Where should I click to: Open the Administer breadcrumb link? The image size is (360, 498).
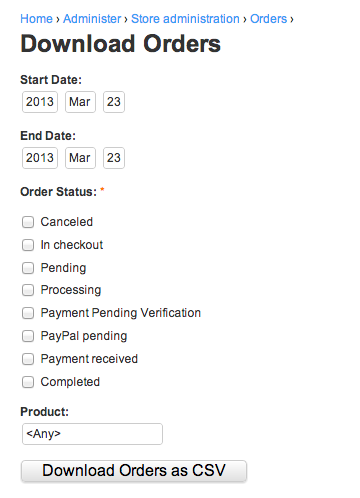coord(92,19)
